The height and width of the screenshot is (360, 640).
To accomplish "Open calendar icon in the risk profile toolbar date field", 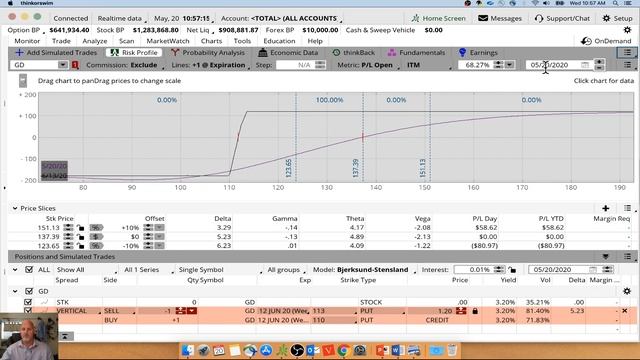I will pyautogui.click(x=585, y=65).
